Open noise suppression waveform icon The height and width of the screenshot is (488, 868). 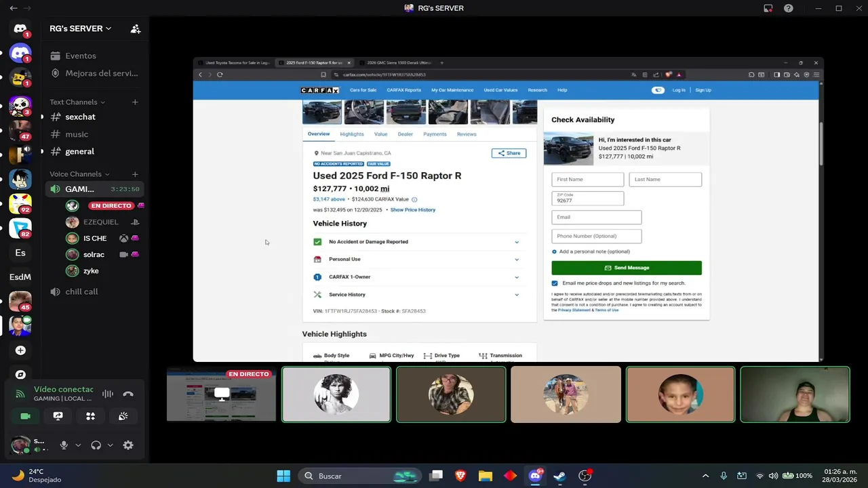pyautogui.click(x=108, y=394)
